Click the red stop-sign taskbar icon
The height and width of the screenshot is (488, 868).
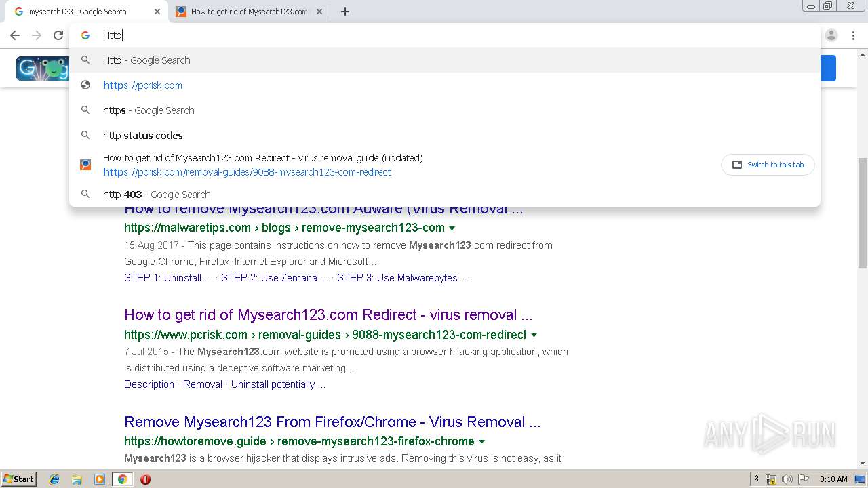tap(145, 479)
